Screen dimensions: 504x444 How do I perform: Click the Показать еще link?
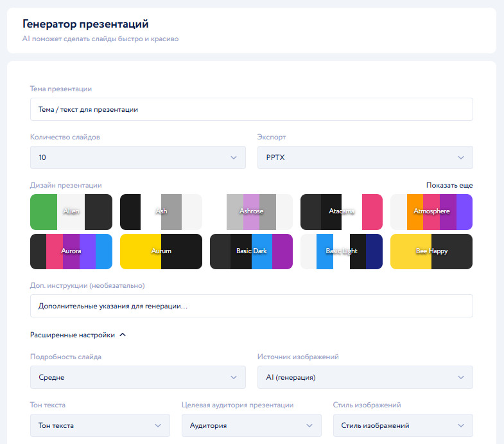449,185
